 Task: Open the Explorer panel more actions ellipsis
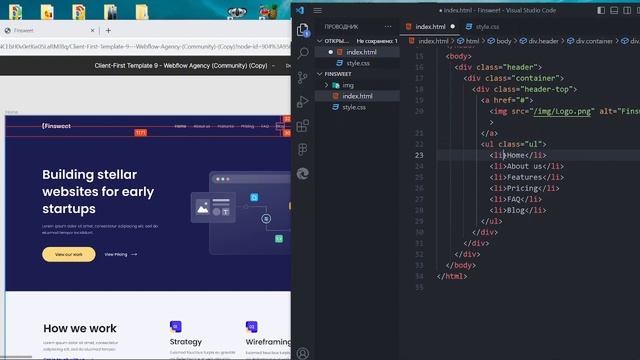tap(388, 27)
